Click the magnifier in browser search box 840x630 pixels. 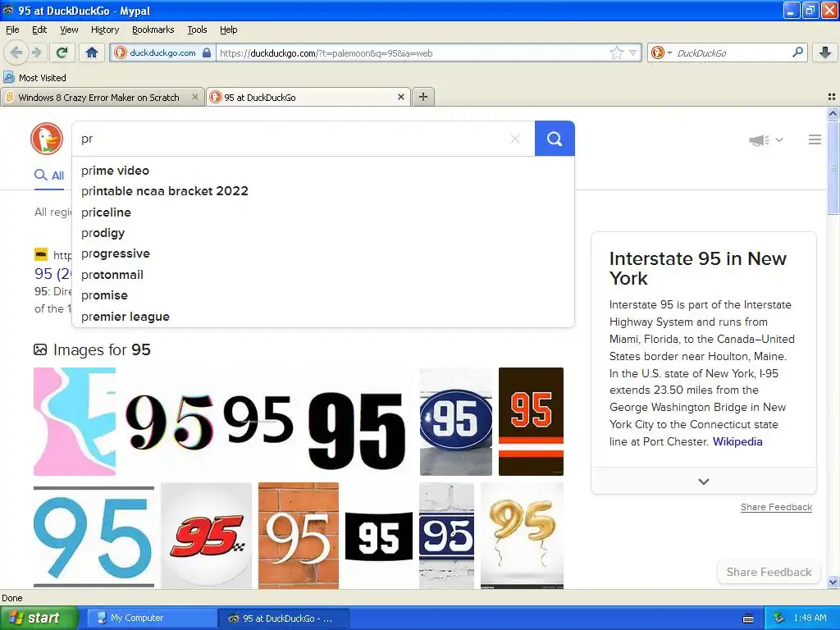point(797,52)
